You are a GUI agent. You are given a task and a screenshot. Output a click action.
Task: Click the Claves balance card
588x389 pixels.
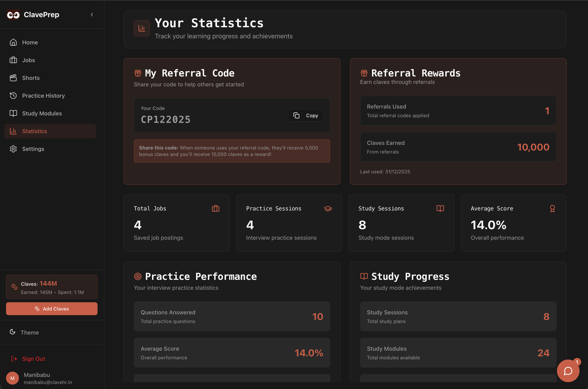click(52, 287)
